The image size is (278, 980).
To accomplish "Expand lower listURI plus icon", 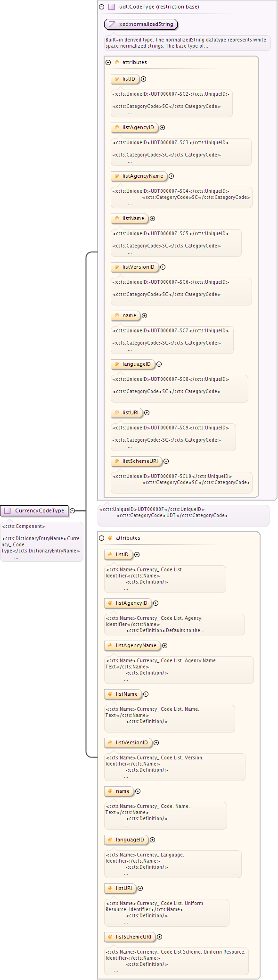I will click(140, 889).
